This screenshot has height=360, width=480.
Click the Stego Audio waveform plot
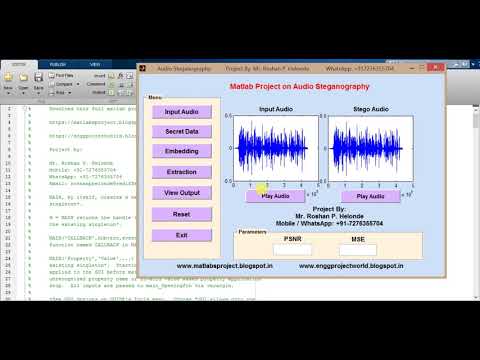[x=371, y=148]
